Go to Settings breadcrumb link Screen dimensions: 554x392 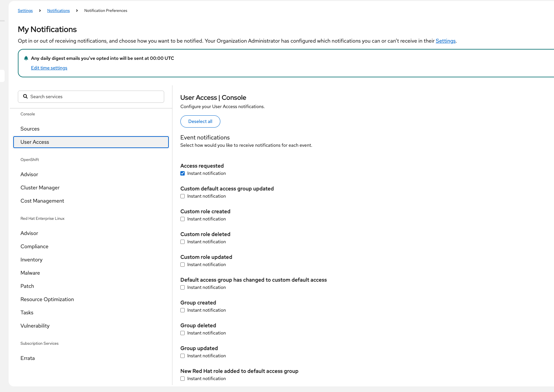tap(25, 11)
